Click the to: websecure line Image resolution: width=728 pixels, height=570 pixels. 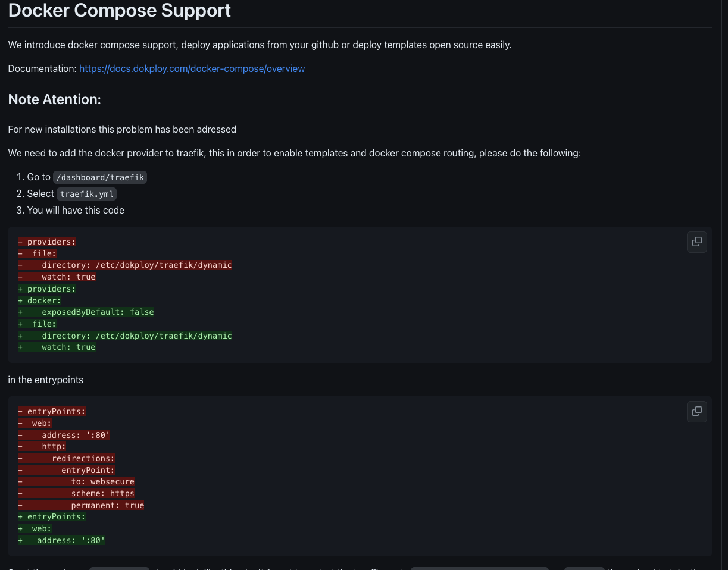point(102,481)
